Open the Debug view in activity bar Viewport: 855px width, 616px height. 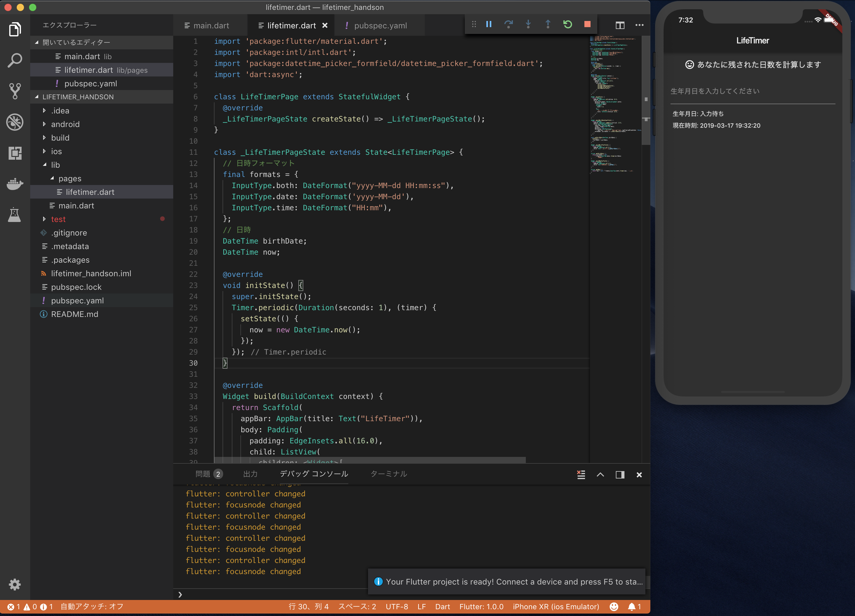15,122
